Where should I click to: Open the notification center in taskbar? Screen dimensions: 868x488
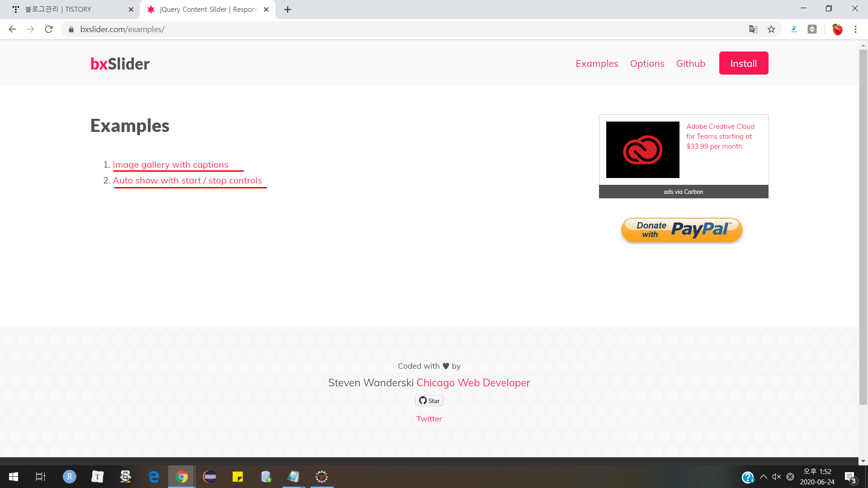[850, 477]
